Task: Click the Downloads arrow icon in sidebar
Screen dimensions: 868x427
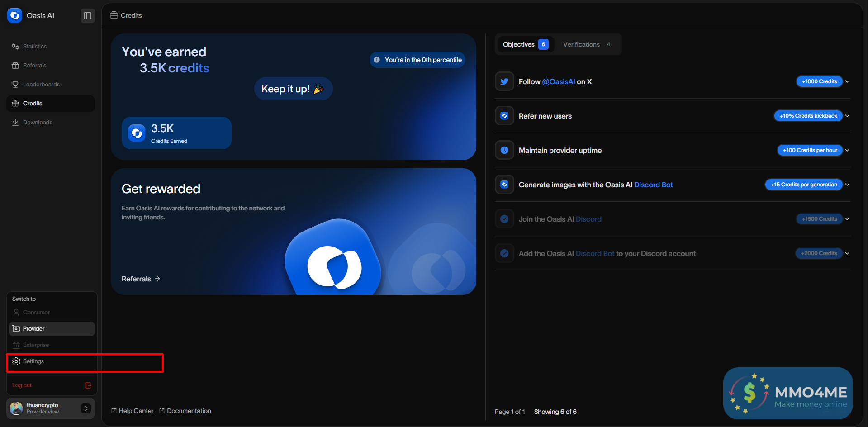Action: (x=15, y=123)
